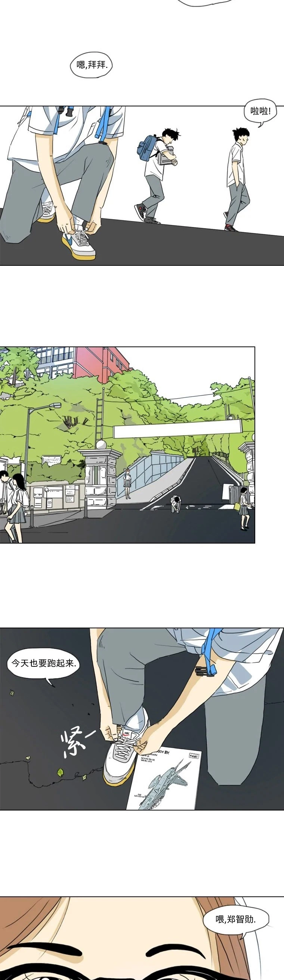Click the distant student kneeling on the road
This screenshot has height=980, width=284.
point(176,504)
